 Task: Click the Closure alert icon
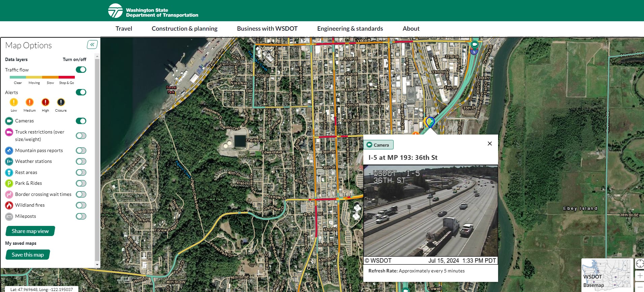(x=61, y=102)
